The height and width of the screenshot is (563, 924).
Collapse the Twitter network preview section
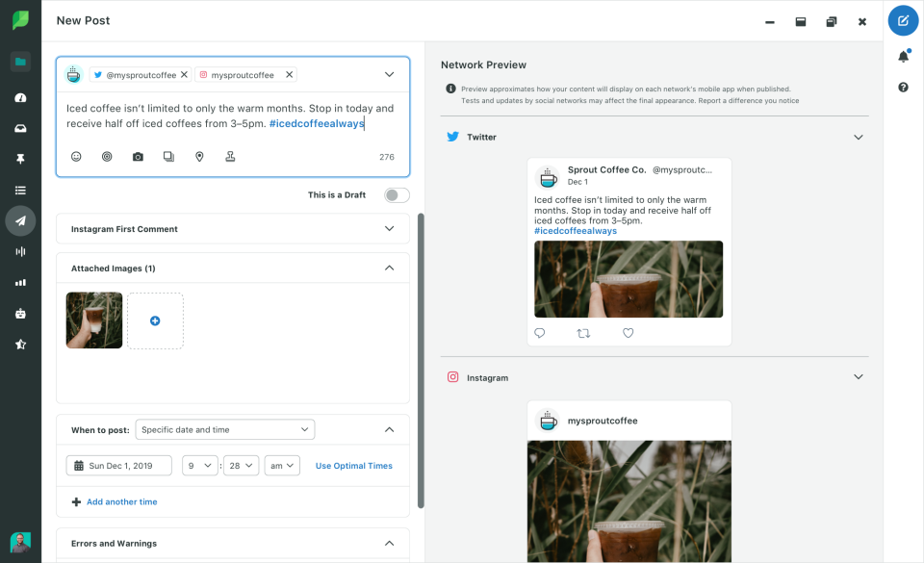[858, 137]
